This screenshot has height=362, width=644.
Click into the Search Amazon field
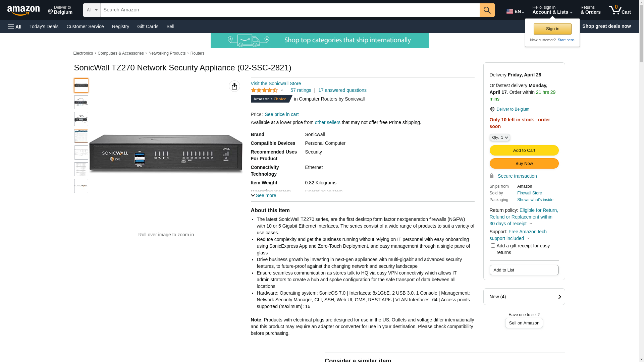coord(290,10)
